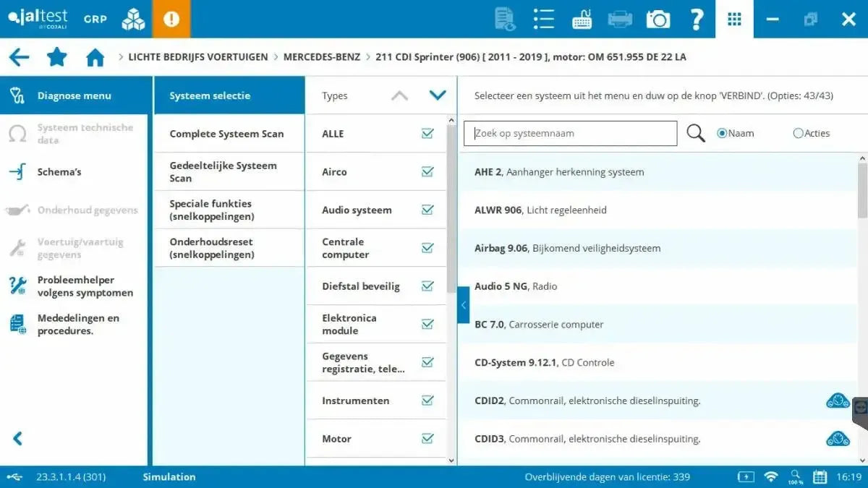Image resolution: width=868 pixels, height=488 pixels.
Task: Open the help question mark icon
Action: 697,19
